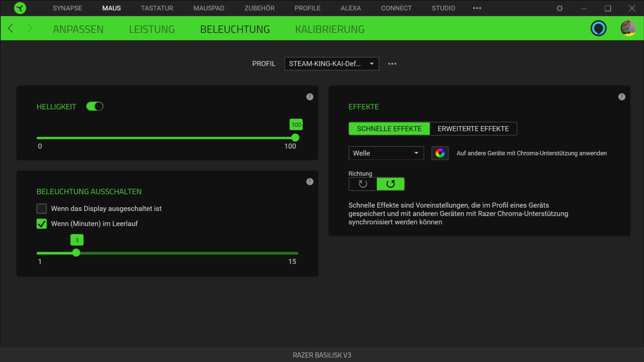Check 'Wenn das Display ausgeschaltet ist'

coord(42,209)
